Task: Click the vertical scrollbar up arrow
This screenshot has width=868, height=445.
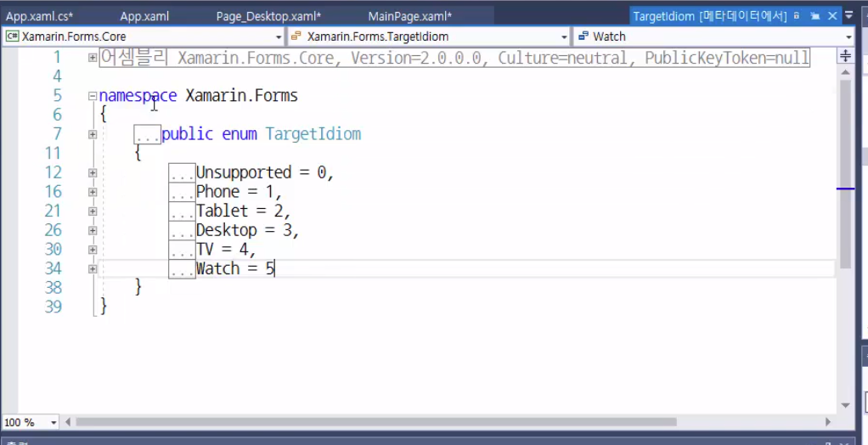Action: (x=845, y=72)
